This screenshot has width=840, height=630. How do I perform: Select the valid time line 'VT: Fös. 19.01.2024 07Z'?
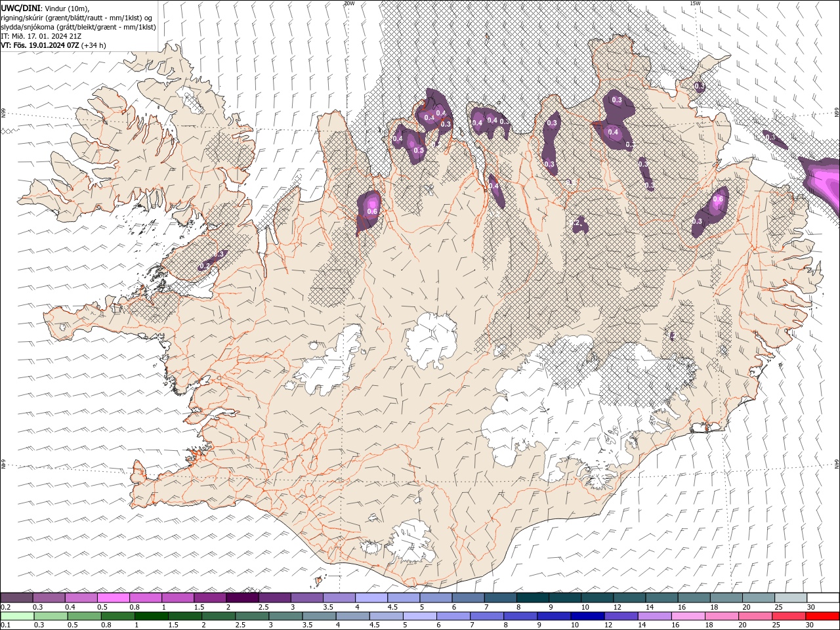click(39, 45)
